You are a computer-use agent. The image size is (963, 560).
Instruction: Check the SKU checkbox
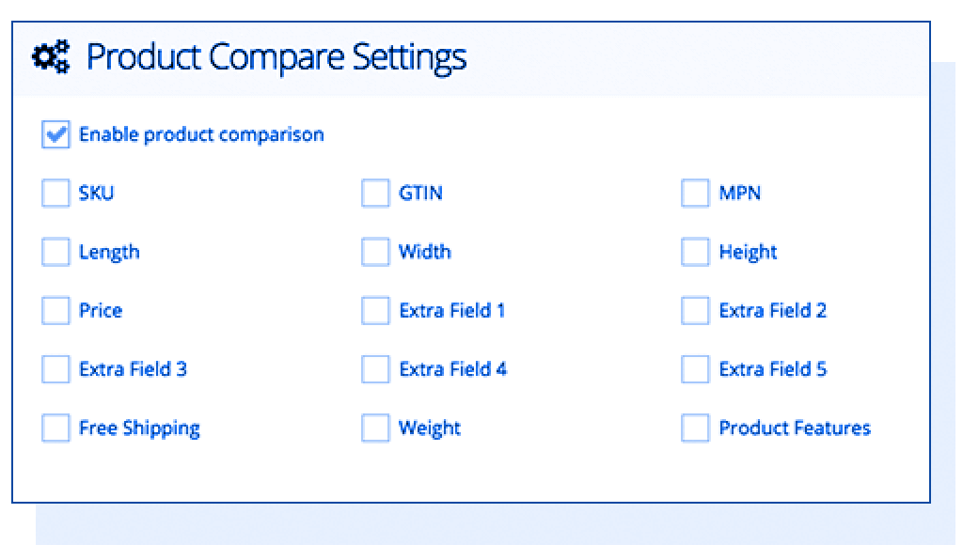tap(55, 193)
